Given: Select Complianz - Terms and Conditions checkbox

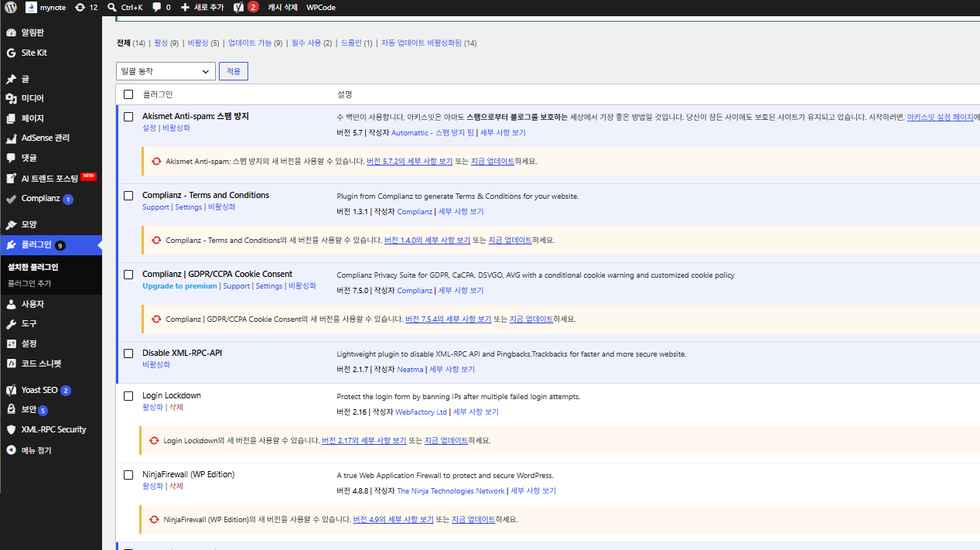Looking at the screenshot, I should coord(128,195).
